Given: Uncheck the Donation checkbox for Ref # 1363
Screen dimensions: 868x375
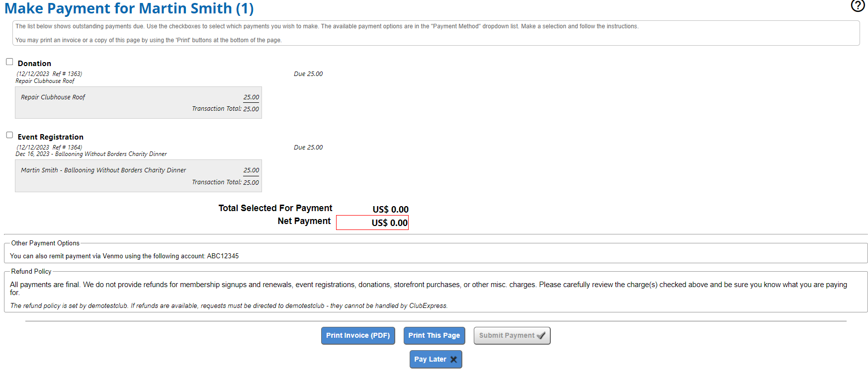Looking at the screenshot, I should click(x=9, y=61).
